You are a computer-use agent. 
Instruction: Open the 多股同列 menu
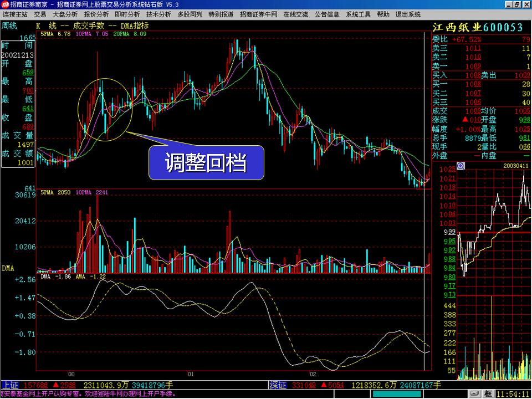(190, 14)
